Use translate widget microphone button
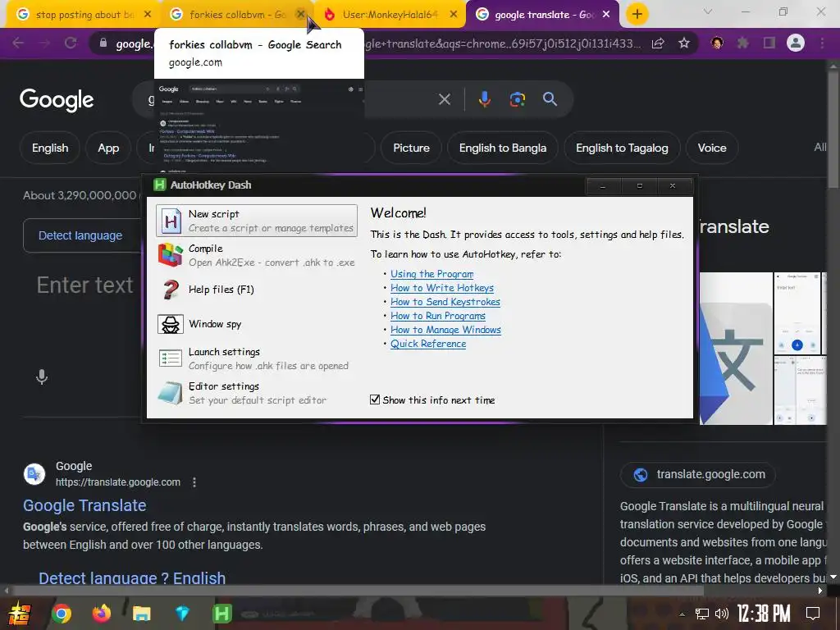The width and height of the screenshot is (840, 630). 42,377
